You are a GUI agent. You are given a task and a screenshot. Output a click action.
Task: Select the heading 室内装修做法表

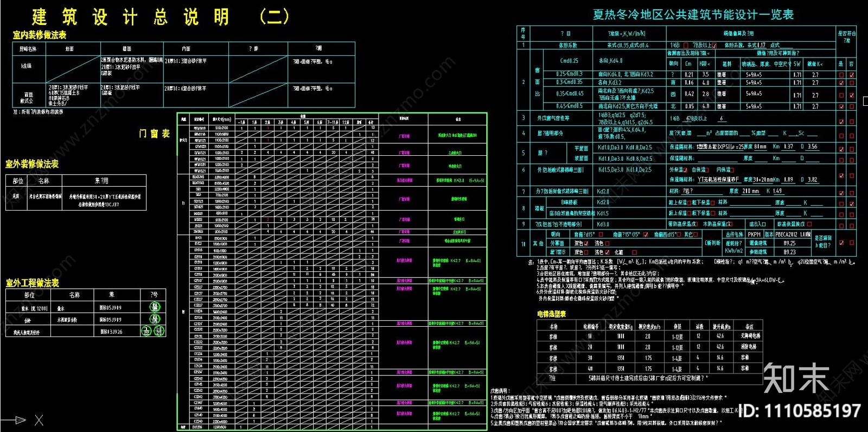point(40,35)
